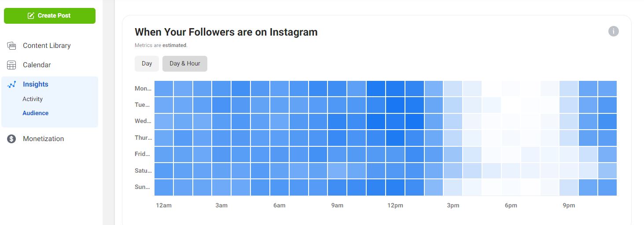Click Monday 12am heatmap cell
Viewport: 644px width, 225px height.
tap(164, 88)
